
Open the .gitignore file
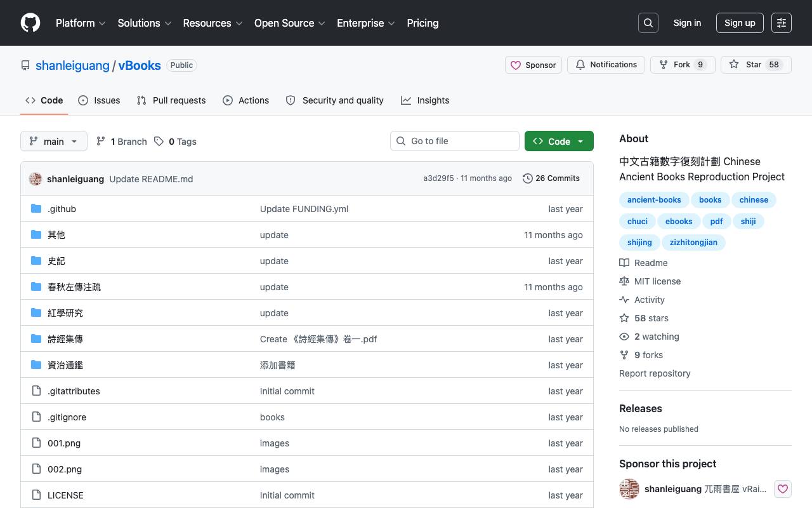click(67, 417)
